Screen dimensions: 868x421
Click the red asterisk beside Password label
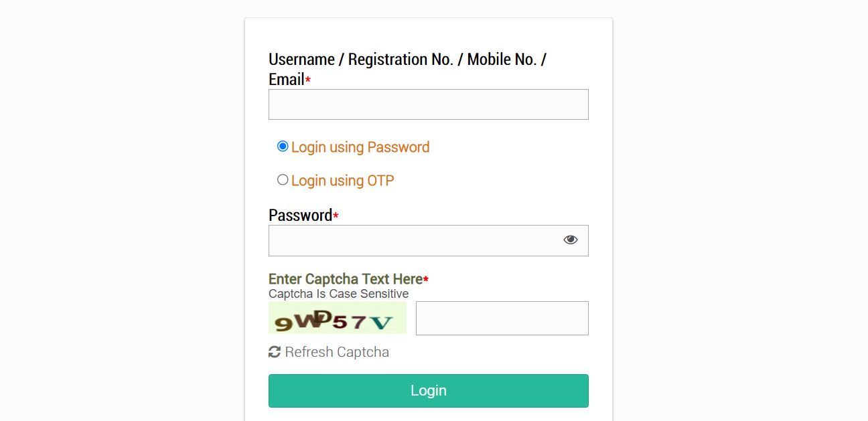(336, 216)
